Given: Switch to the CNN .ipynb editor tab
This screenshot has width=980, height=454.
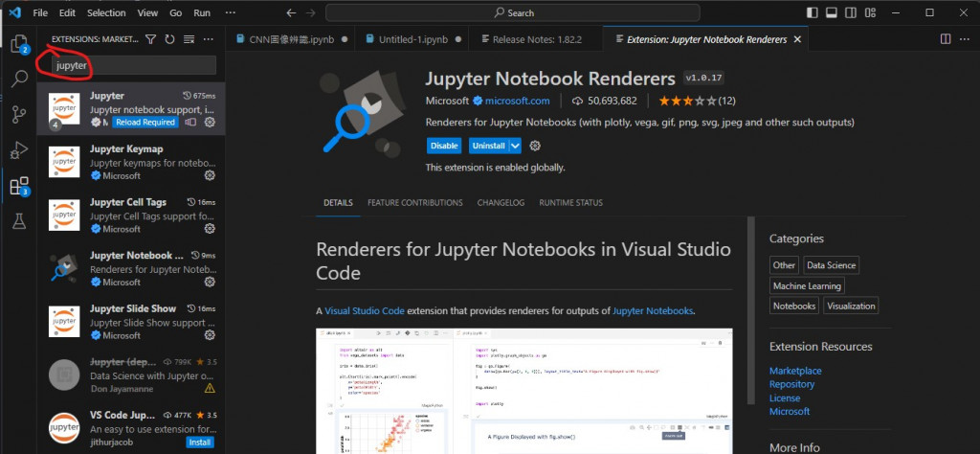Looking at the screenshot, I should [x=290, y=39].
